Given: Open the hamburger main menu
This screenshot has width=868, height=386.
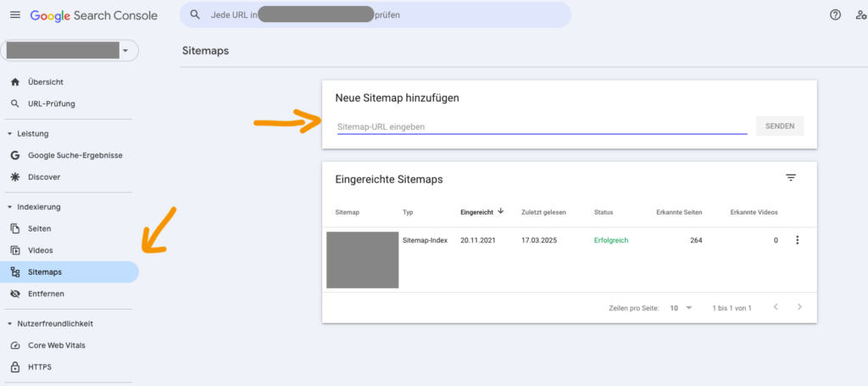Looking at the screenshot, I should (x=15, y=15).
